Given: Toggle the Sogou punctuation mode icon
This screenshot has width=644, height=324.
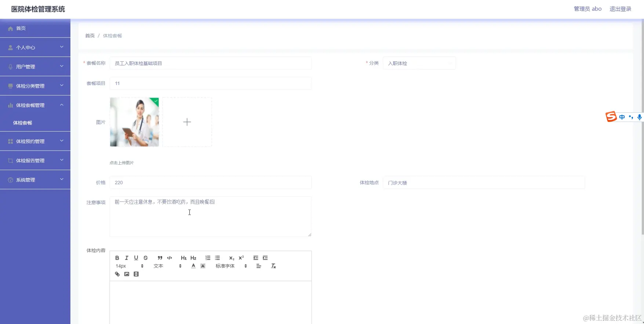Looking at the screenshot, I should tap(631, 117).
